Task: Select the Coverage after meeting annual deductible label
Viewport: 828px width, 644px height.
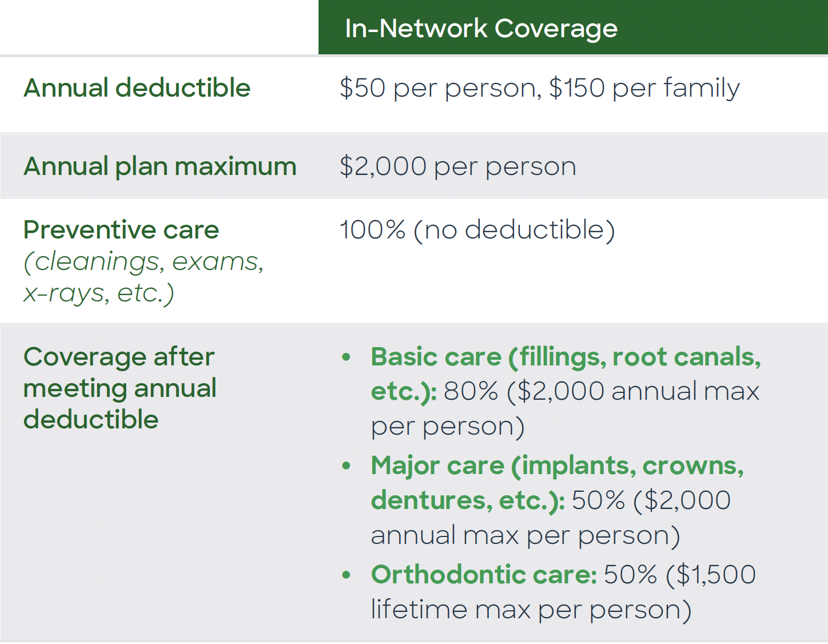Action: (x=120, y=388)
